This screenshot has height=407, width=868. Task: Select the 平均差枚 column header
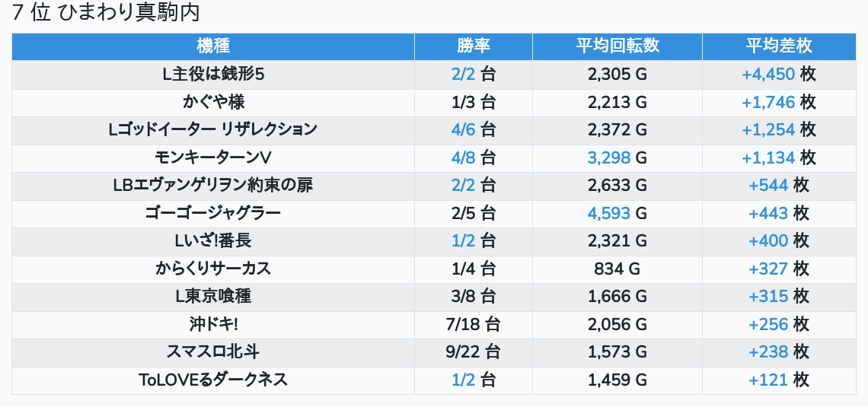click(778, 46)
